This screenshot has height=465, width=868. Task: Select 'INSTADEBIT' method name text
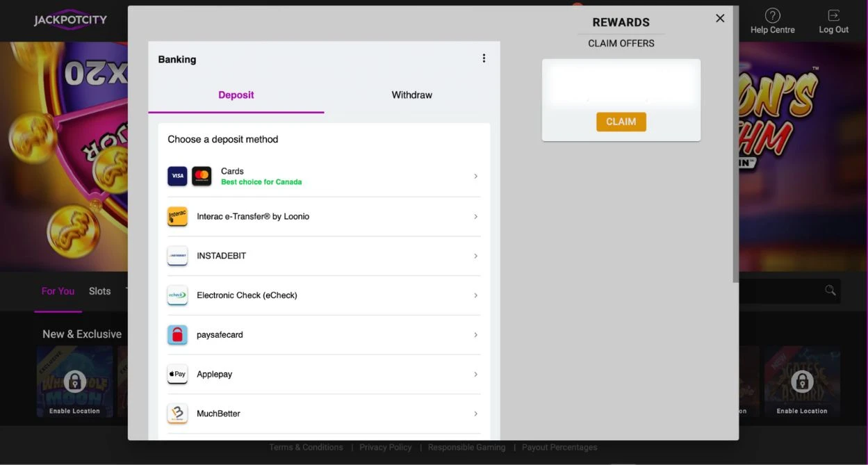tap(222, 256)
